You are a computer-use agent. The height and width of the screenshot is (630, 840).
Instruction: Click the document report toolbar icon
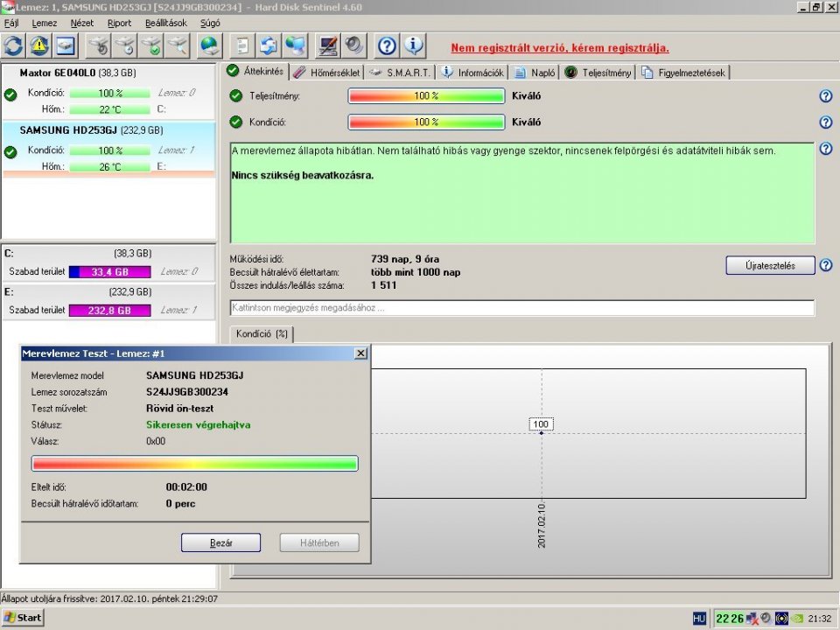242,46
